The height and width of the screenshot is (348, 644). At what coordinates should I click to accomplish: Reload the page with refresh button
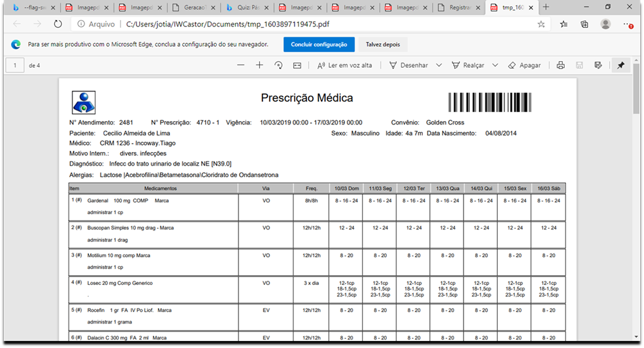point(58,24)
